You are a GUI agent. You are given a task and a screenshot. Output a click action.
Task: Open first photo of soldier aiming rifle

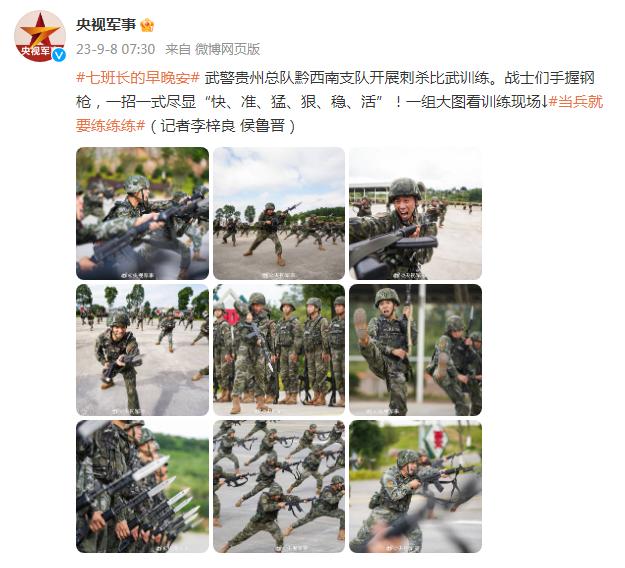142,213
